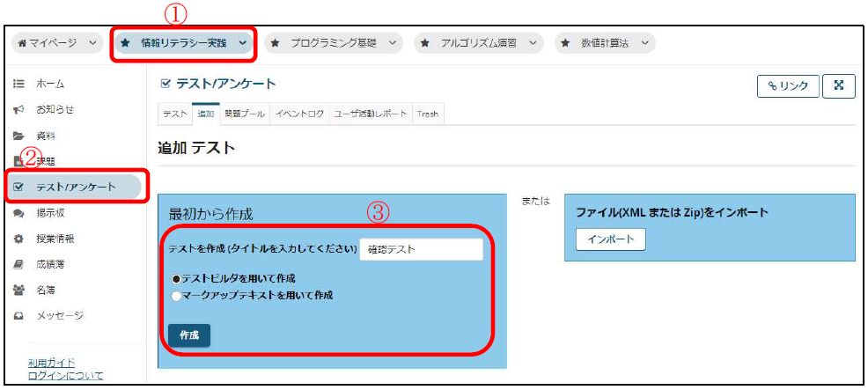Image resolution: width=868 pixels, height=390 pixels.
Task: Click the gear icon for 授業情報
Action: (x=18, y=239)
